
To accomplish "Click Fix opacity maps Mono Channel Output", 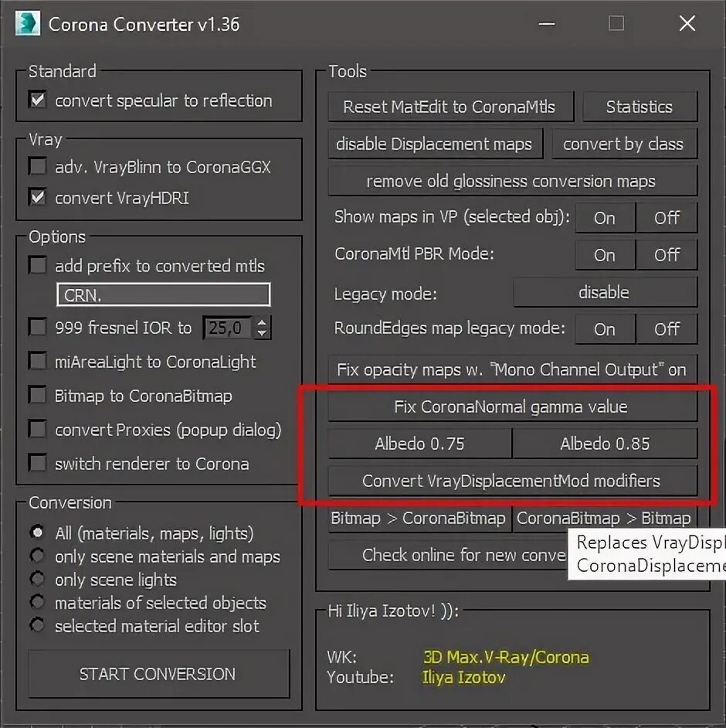I will point(512,369).
